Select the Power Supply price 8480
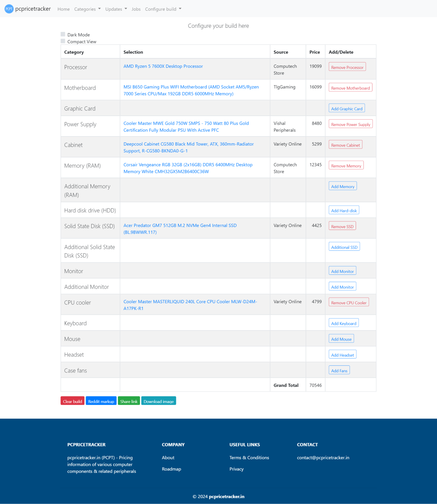The width and height of the screenshot is (437, 504). [317, 123]
